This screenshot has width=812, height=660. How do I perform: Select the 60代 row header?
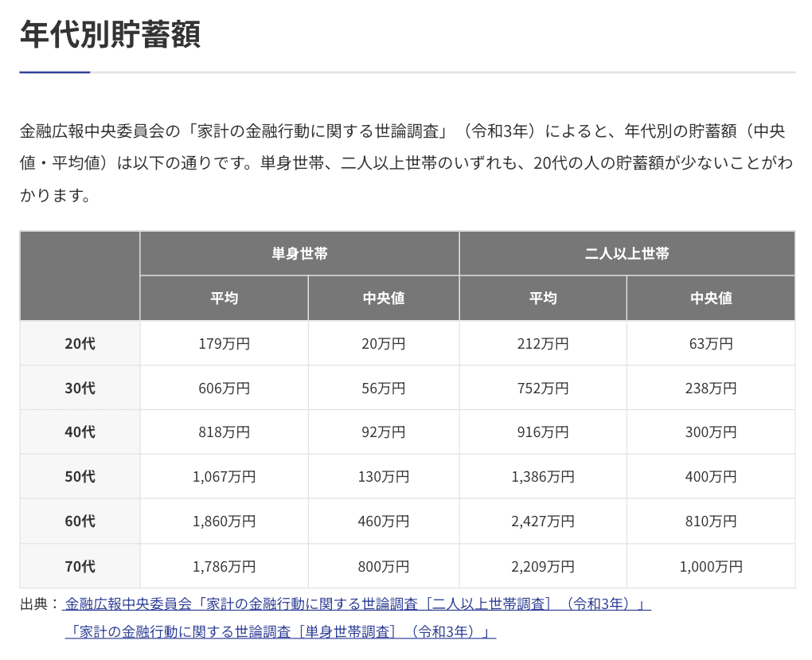[x=80, y=521]
